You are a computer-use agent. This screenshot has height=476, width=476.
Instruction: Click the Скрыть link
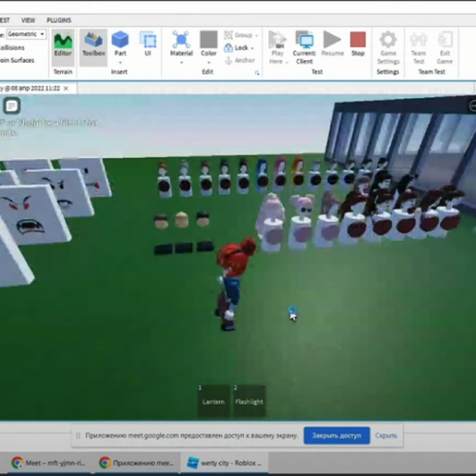386,435
